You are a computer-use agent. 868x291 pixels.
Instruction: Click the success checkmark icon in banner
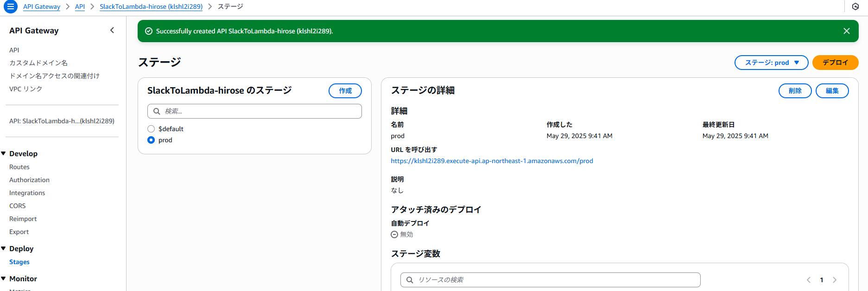(149, 31)
